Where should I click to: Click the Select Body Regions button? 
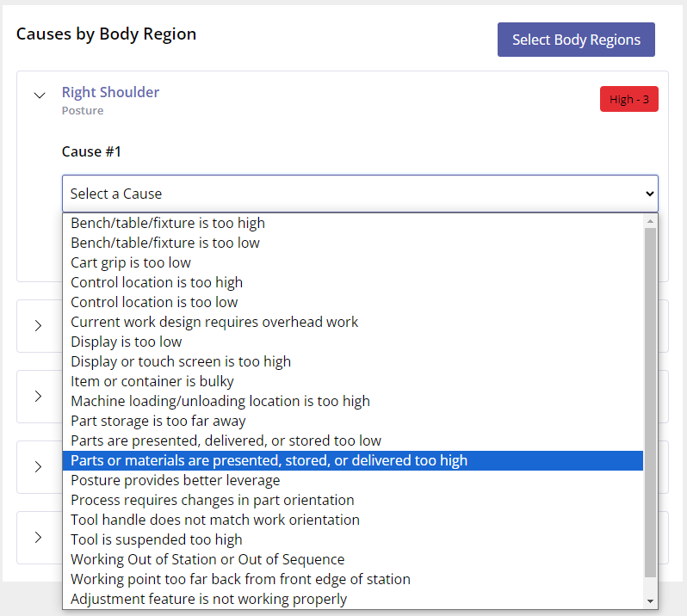(x=576, y=40)
